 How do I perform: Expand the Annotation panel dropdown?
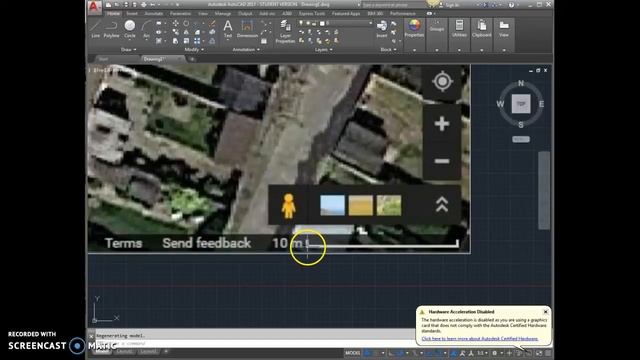[x=246, y=49]
